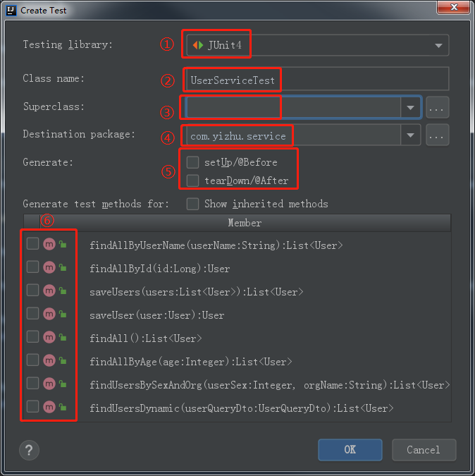
Task: Click the Member column header
Action: coord(245,223)
